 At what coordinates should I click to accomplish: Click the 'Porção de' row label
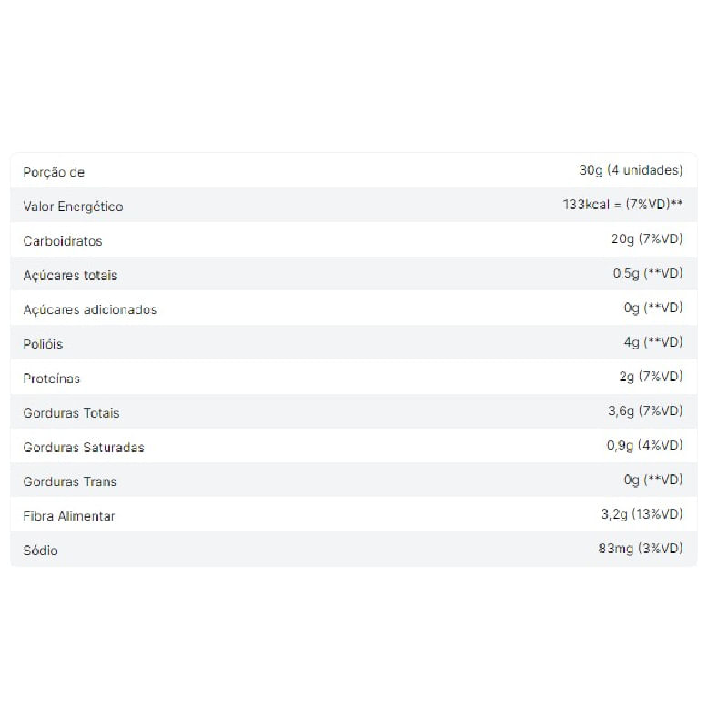pyautogui.click(x=54, y=172)
